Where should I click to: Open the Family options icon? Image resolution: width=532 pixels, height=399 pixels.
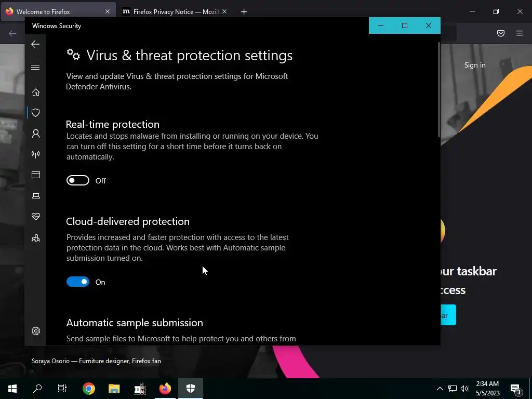[x=36, y=238]
